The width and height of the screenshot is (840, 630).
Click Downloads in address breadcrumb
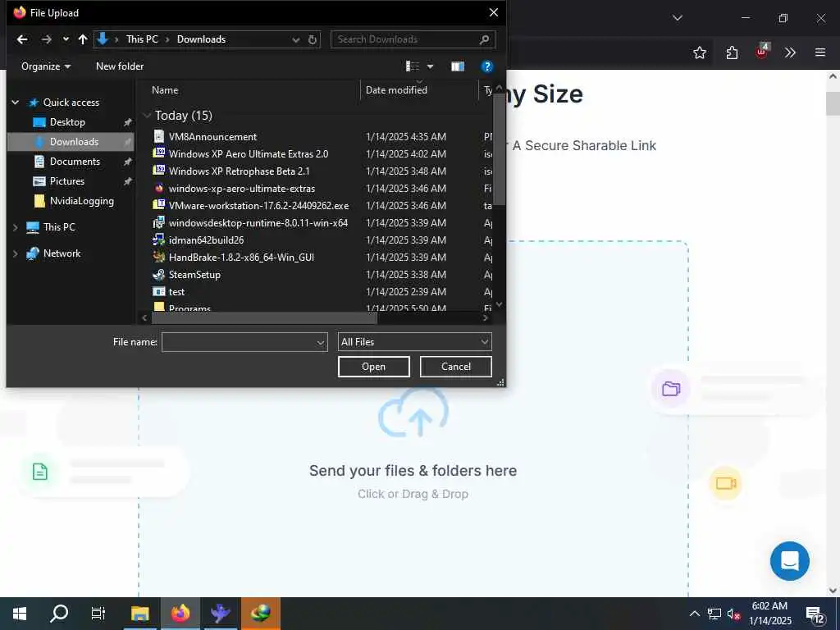coord(201,39)
